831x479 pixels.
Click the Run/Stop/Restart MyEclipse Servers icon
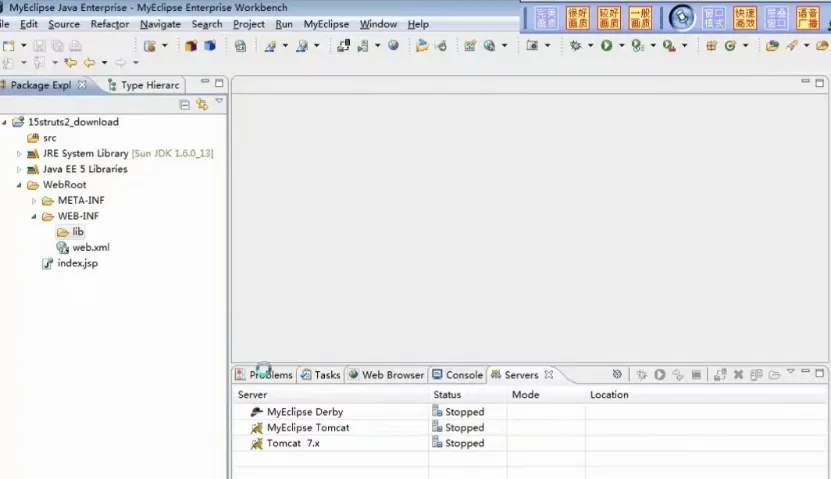coord(363,46)
